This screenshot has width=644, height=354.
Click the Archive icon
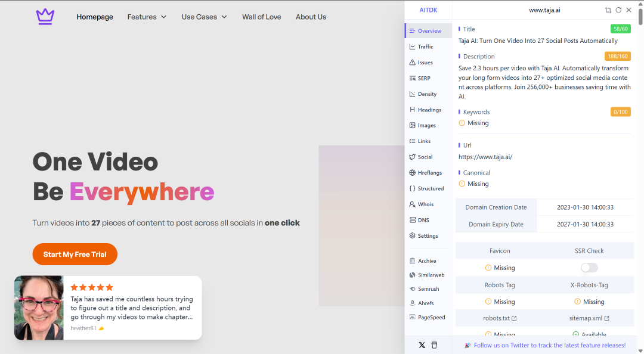pos(413,261)
